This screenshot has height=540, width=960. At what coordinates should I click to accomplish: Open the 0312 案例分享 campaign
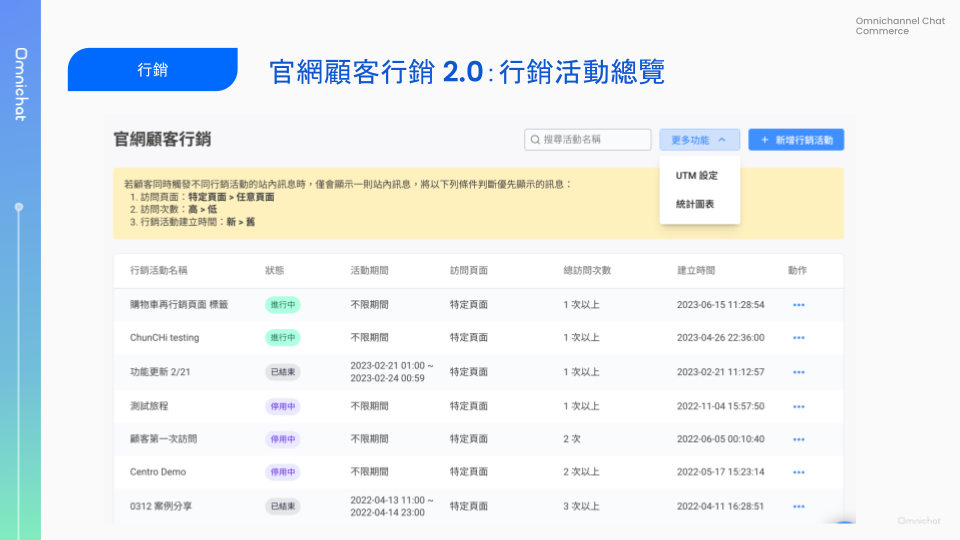pos(161,507)
